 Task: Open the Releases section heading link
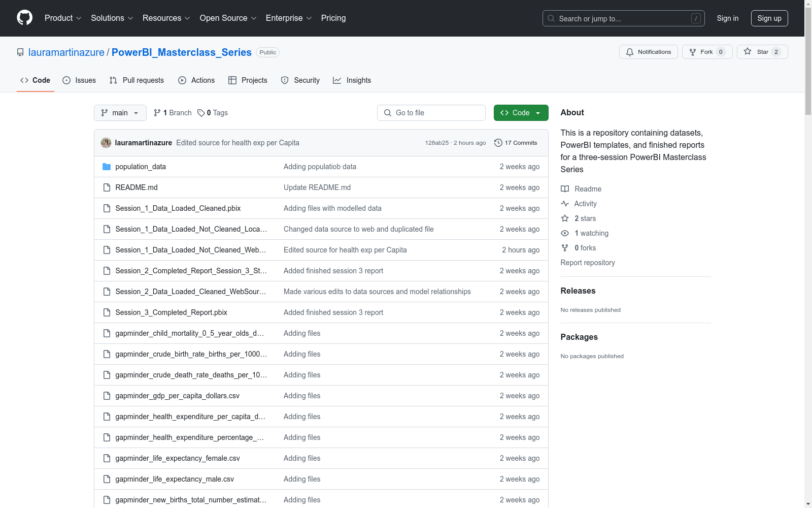click(578, 291)
